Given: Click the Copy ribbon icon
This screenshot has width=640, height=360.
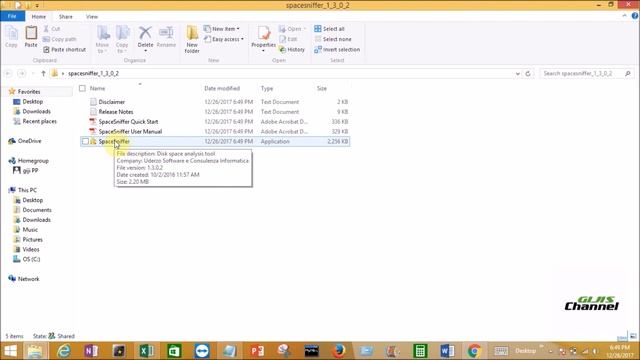Looking at the screenshot, I should [11, 37].
